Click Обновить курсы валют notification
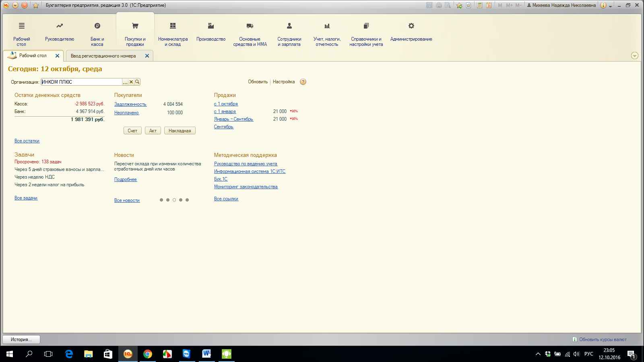 pyautogui.click(x=599, y=339)
